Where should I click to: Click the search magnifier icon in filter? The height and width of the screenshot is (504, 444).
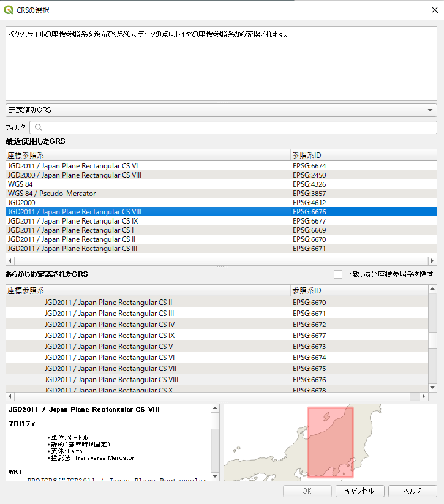38,127
